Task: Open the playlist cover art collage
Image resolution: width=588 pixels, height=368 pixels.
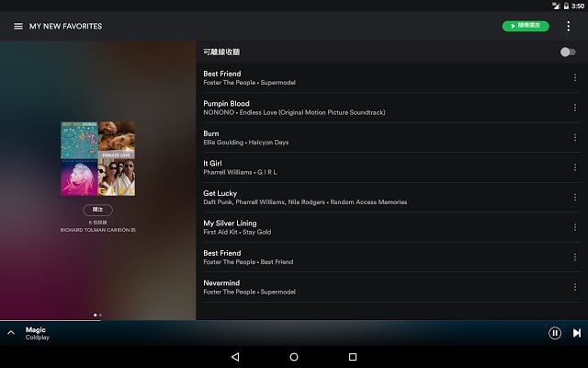Action: pos(98,158)
